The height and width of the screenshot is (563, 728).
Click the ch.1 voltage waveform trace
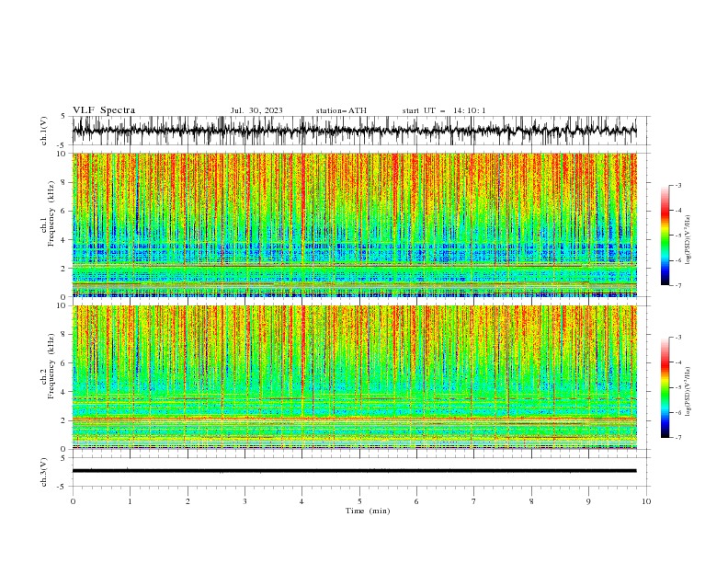(354, 131)
